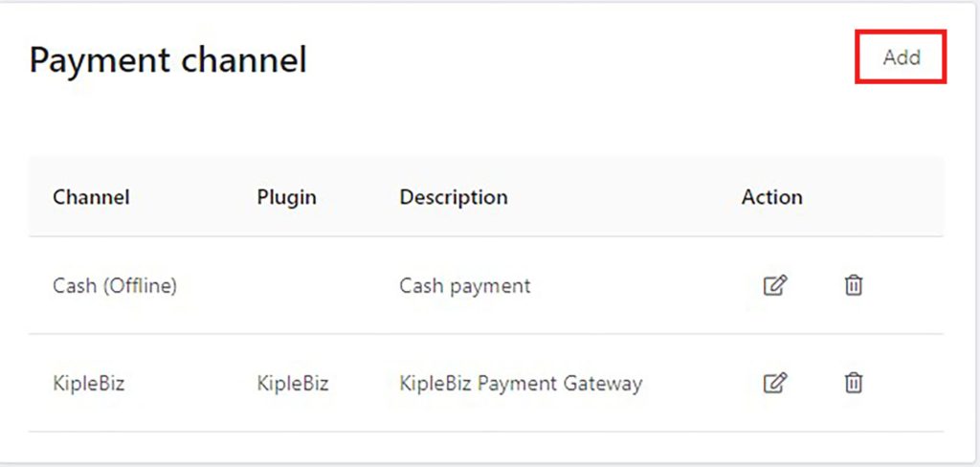Select KipleBiz in the Plugin column
The height and width of the screenshot is (467, 980).
293,383
